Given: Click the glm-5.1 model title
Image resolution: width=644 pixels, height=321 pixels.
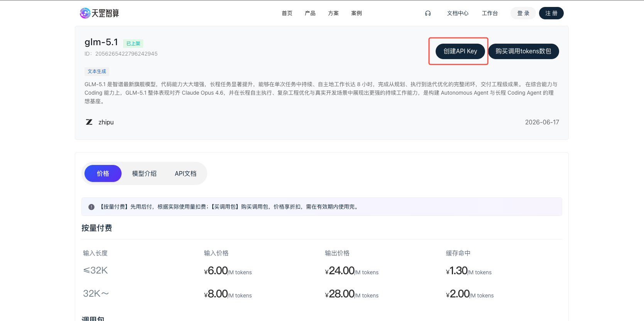Looking at the screenshot, I should 101,42.
